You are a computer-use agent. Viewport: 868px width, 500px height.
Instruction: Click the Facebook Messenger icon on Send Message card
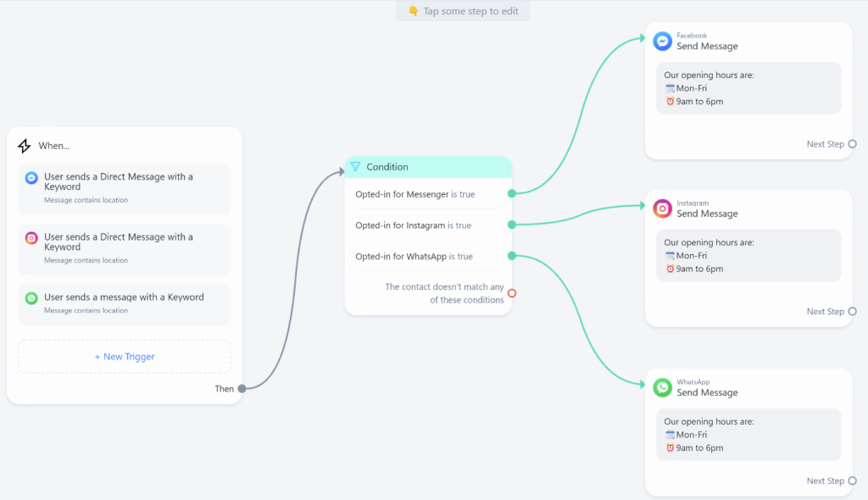point(662,41)
